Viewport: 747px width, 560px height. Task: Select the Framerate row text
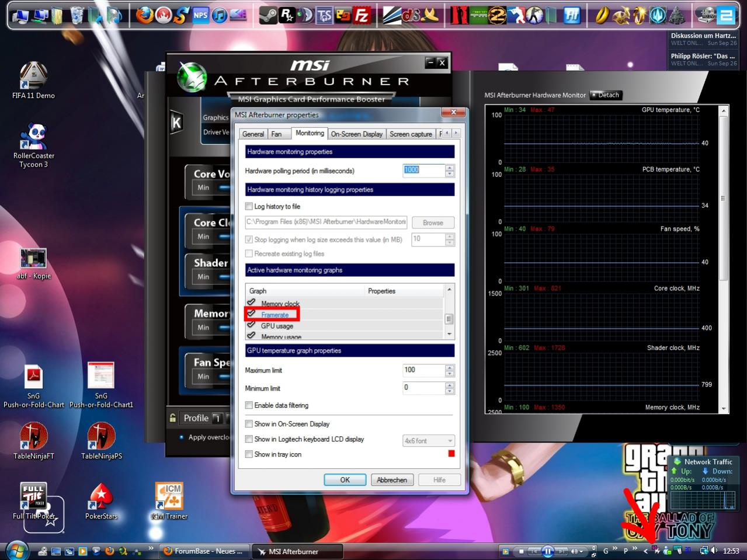[275, 315]
